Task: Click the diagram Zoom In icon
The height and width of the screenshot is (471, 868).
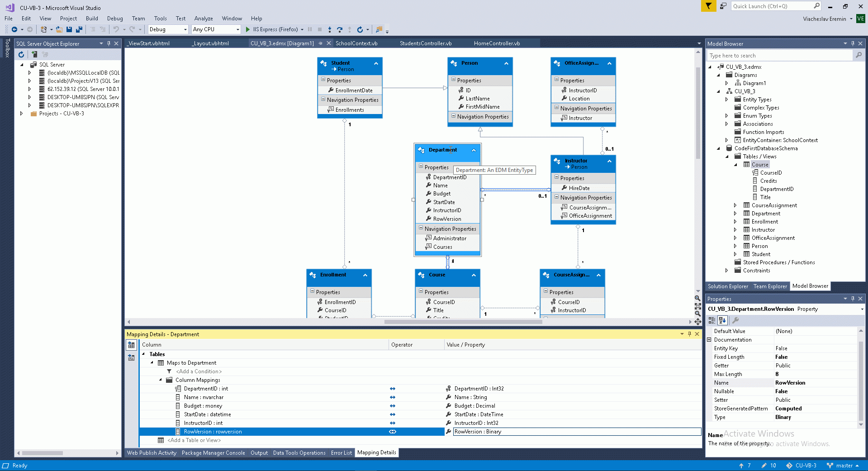Action: coord(697,299)
